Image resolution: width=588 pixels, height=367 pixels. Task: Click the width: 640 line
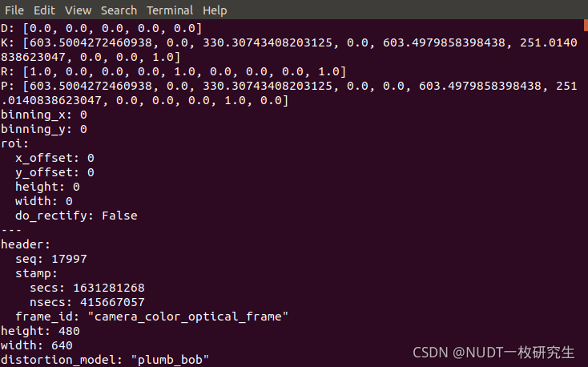tap(36, 345)
